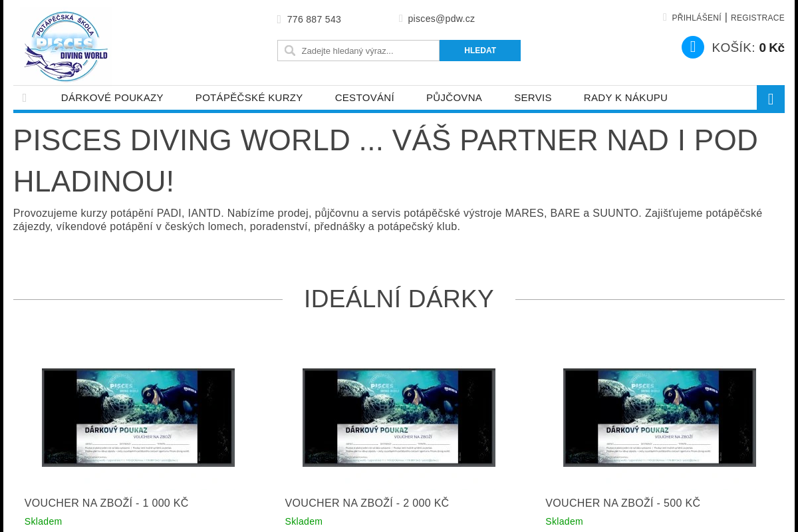
Task: Open the 2 000 Kč voucher thumbnail
Action: tap(399, 418)
